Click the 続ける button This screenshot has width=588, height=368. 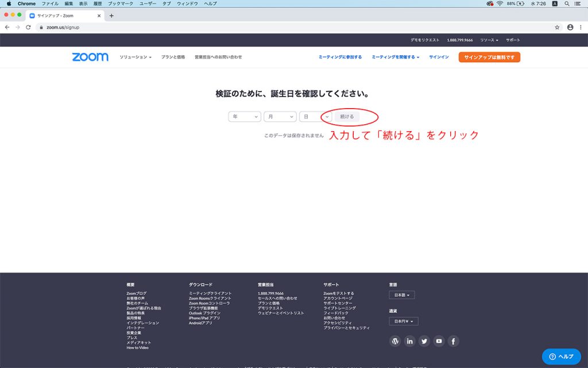click(x=347, y=116)
